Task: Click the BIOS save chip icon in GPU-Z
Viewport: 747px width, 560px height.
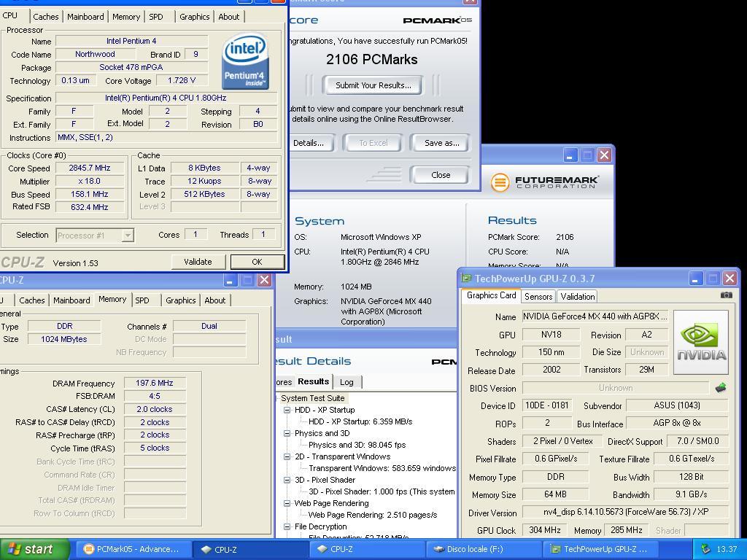Action: coord(721,388)
